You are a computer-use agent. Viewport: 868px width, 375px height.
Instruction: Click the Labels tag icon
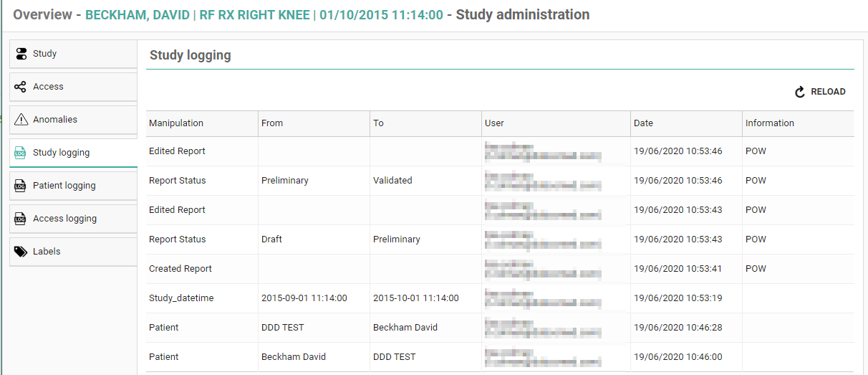21,252
